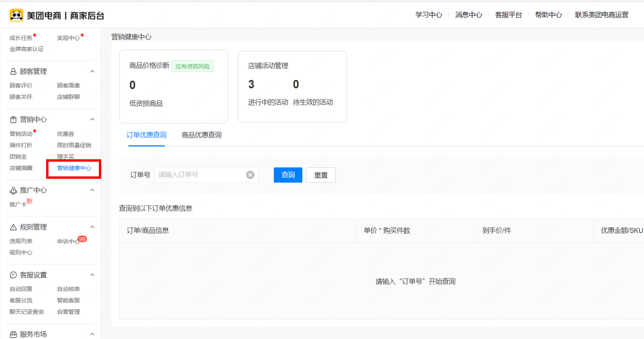Click the 推广中心 rocket icon

[13, 191]
